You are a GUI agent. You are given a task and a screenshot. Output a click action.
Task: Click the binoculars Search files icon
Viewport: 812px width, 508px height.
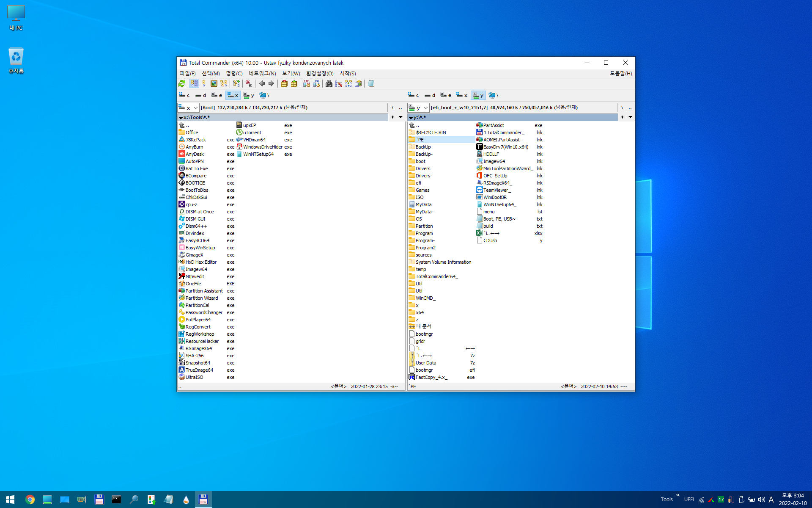[x=329, y=84]
